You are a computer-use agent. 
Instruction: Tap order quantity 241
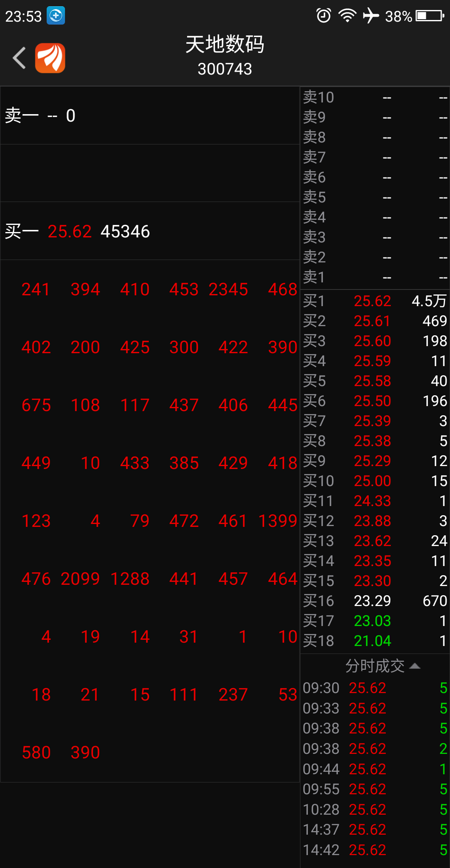click(35, 289)
